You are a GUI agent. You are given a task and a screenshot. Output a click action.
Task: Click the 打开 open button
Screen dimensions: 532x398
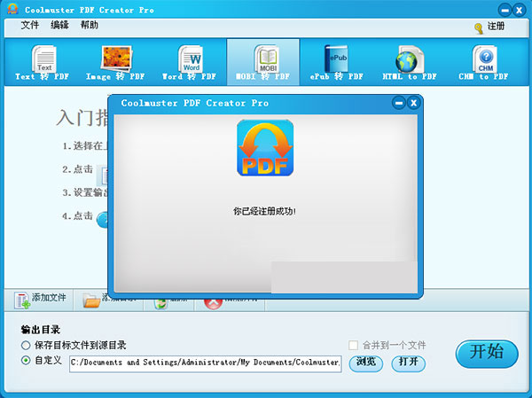tap(408, 363)
